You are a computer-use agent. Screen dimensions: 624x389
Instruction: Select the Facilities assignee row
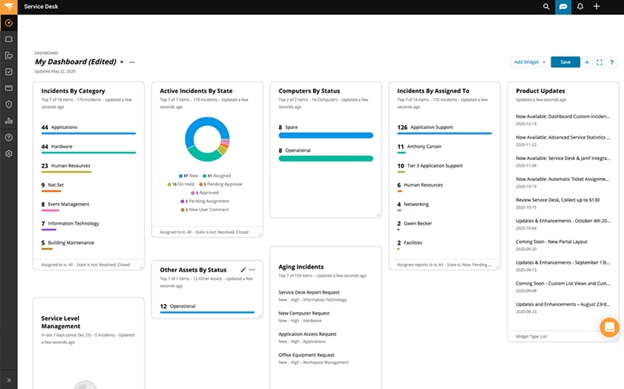(x=444, y=245)
